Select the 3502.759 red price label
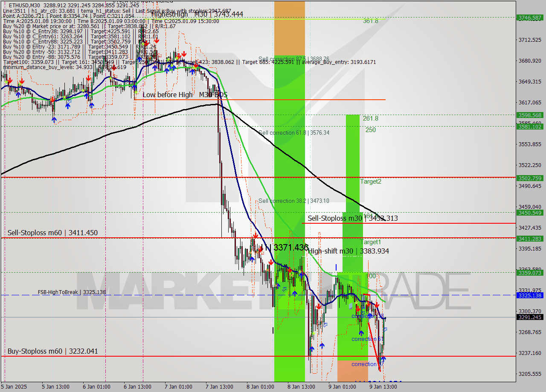 530,178
